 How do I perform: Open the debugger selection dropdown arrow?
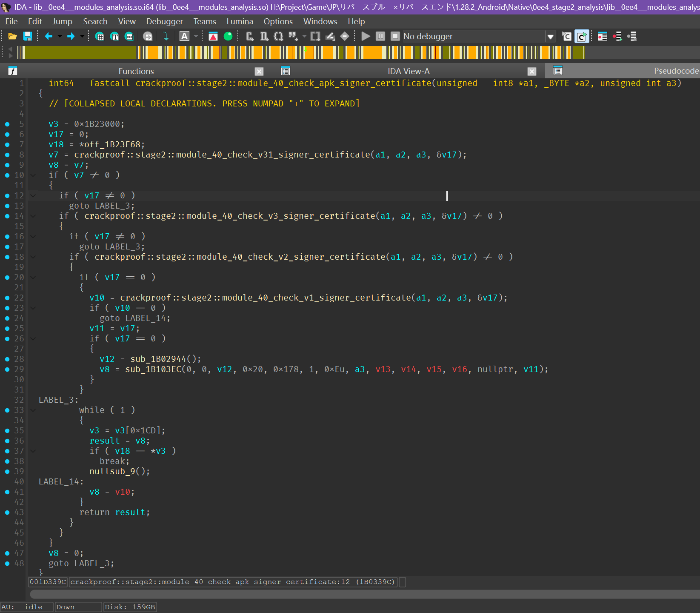click(x=550, y=37)
